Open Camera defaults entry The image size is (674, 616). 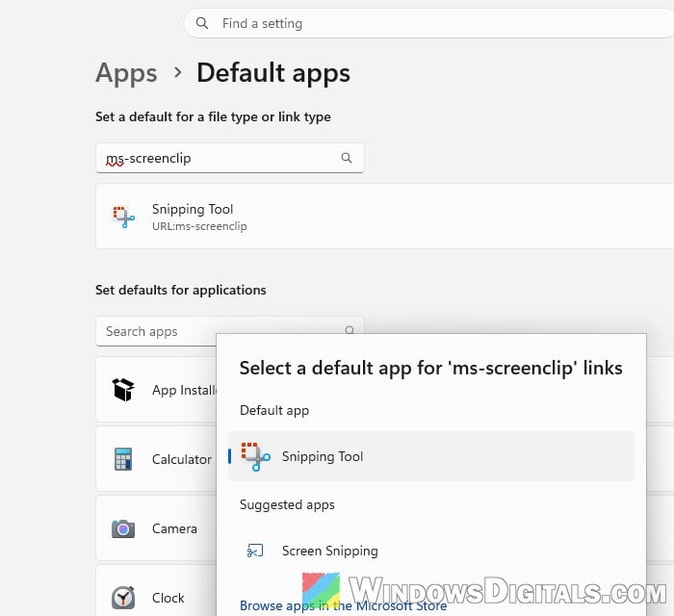point(156,528)
